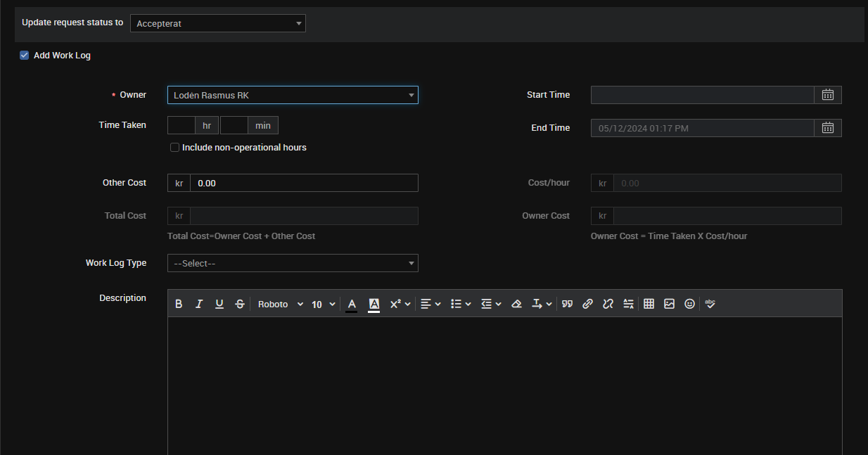Apply strikethrough formatting to text
The image size is (868, 455).
[240, 304]
